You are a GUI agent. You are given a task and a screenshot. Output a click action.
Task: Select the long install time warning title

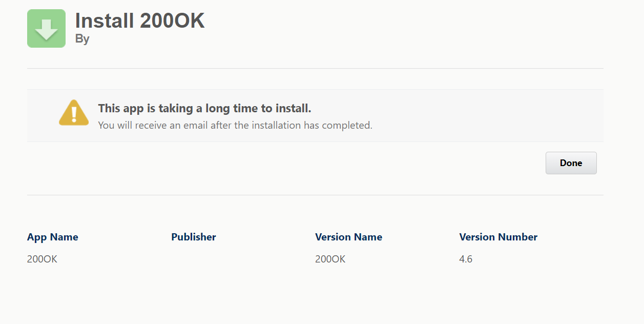pyautogui.click(x=204, y=108)
